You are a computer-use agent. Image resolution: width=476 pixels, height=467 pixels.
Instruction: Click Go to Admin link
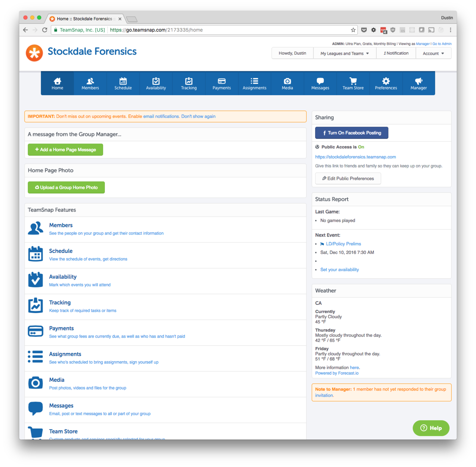pyautogui.click(x=442, y=44)
